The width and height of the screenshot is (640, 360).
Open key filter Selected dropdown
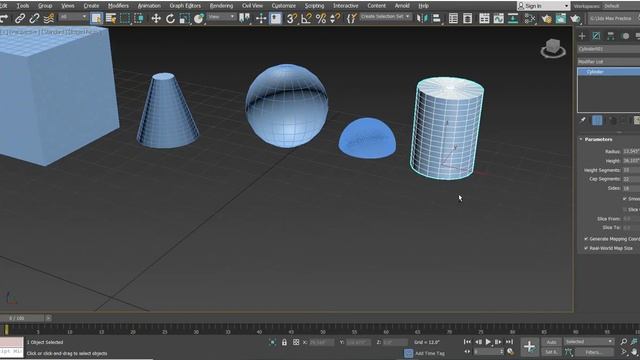point(589,342)
